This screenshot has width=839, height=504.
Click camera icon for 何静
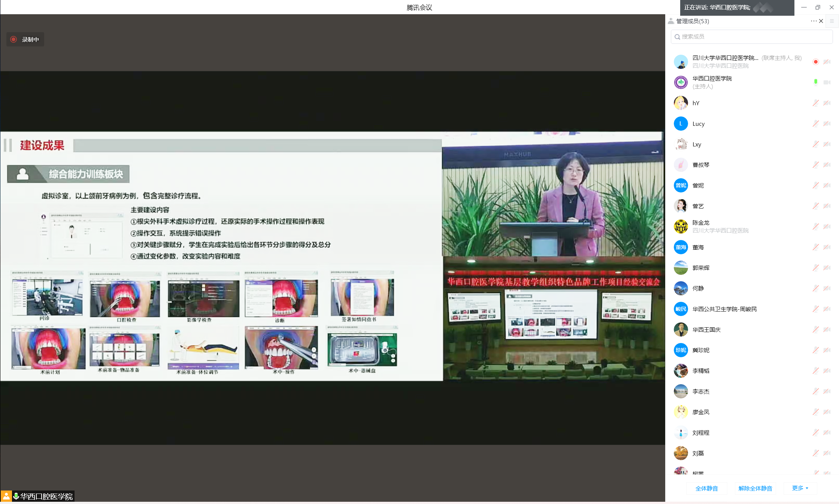(827, 288)
